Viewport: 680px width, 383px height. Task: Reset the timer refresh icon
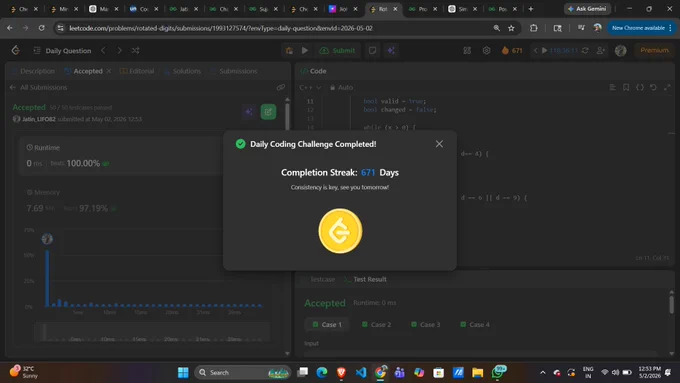click(x=585, y=51)
